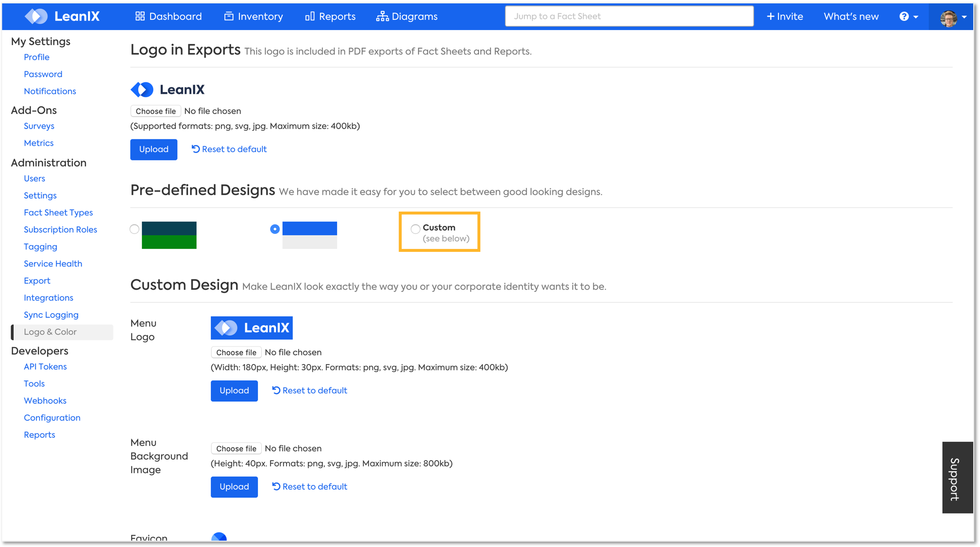This screenshot has height=547, width=980.
Task: Open Configuration page
Action: (52, 417)
